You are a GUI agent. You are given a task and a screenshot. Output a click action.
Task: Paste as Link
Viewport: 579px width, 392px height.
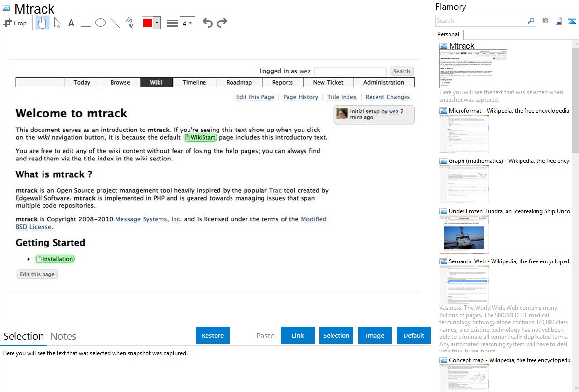pos(298,335)
